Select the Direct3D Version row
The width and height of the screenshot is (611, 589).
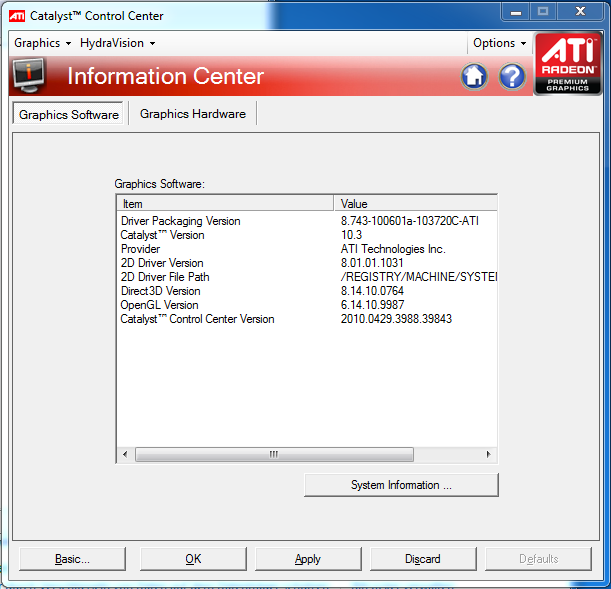[x=307, y=291]
